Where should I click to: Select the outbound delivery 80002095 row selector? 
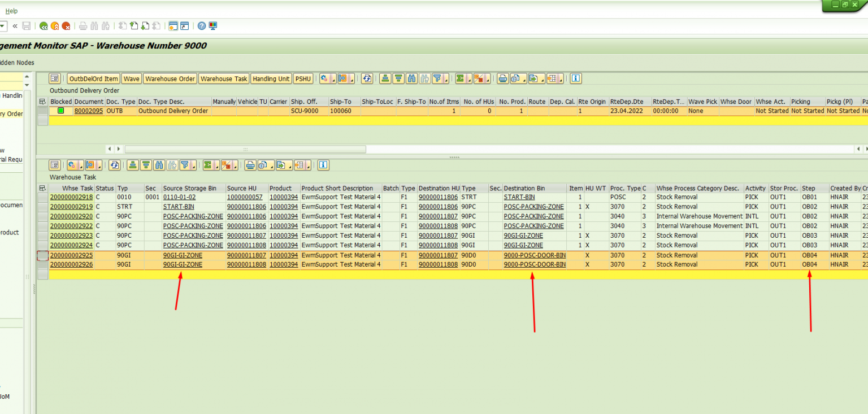tap(42, 111)
